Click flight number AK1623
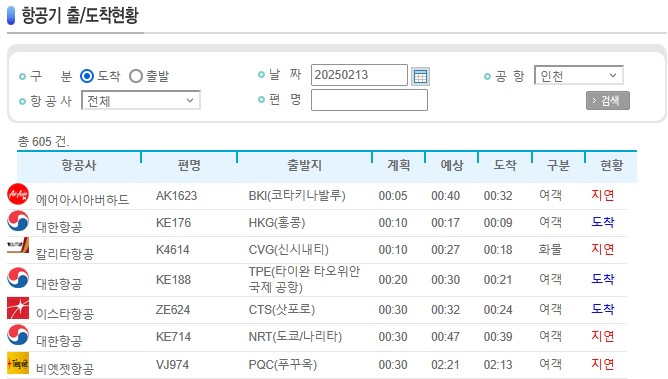The image size is (668, 379). 176,196
